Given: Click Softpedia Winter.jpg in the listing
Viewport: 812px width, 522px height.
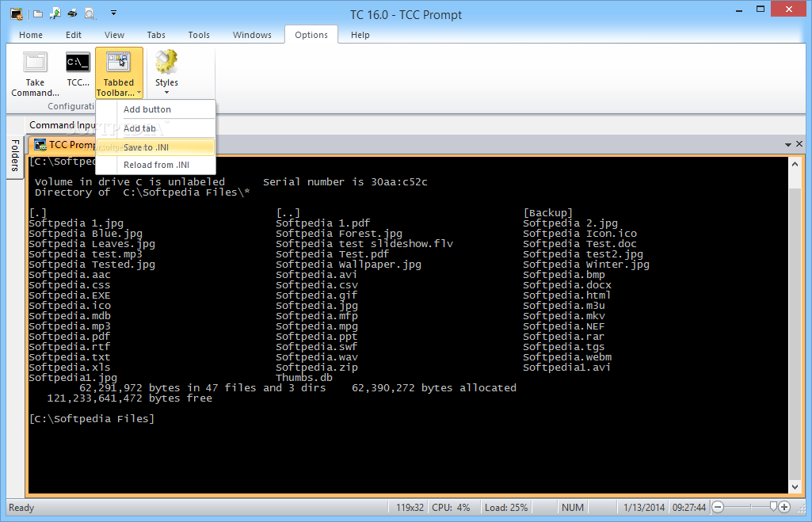Looking at the screenshot, I should (x=585, y=265).
